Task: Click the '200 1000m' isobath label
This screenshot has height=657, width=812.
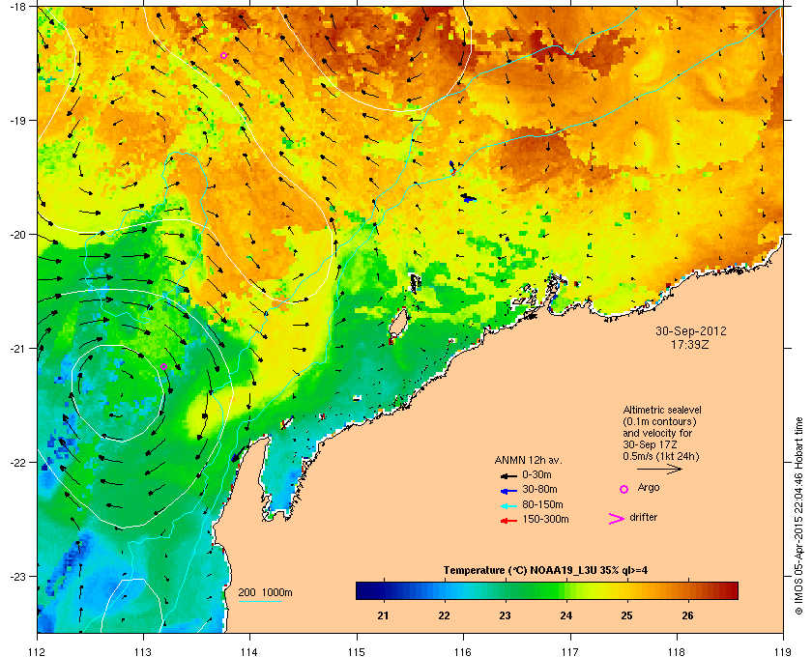Action: click(265, 592)
